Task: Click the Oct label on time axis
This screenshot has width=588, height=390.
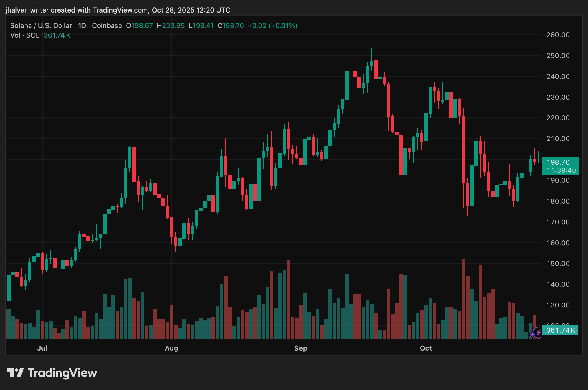Action: (426, 348)
